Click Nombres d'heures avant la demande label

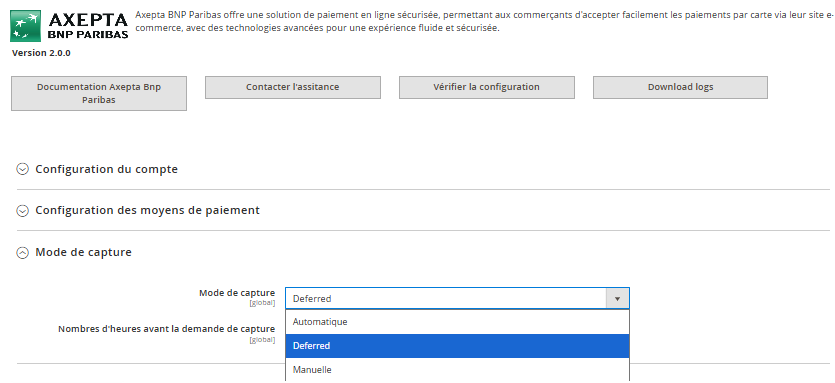[167, 329]
